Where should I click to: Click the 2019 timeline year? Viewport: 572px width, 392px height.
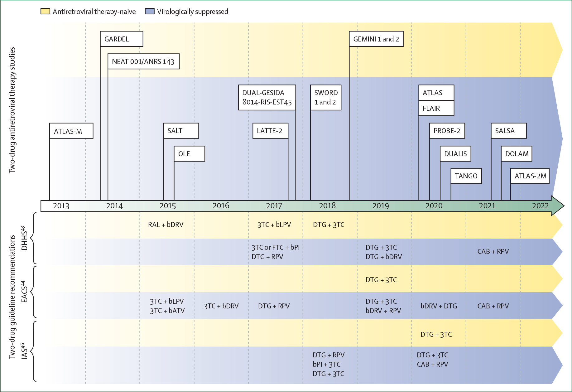pos(381,206)
